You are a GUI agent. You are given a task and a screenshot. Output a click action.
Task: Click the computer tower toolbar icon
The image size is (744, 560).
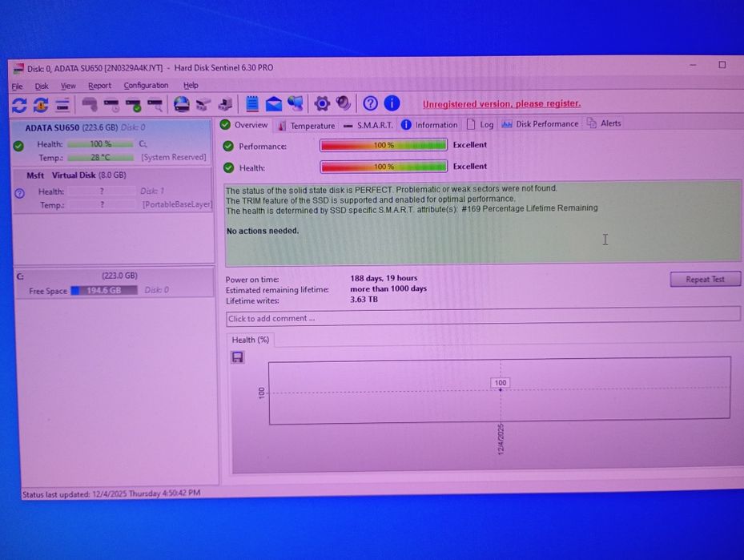(x=225, y=104)
